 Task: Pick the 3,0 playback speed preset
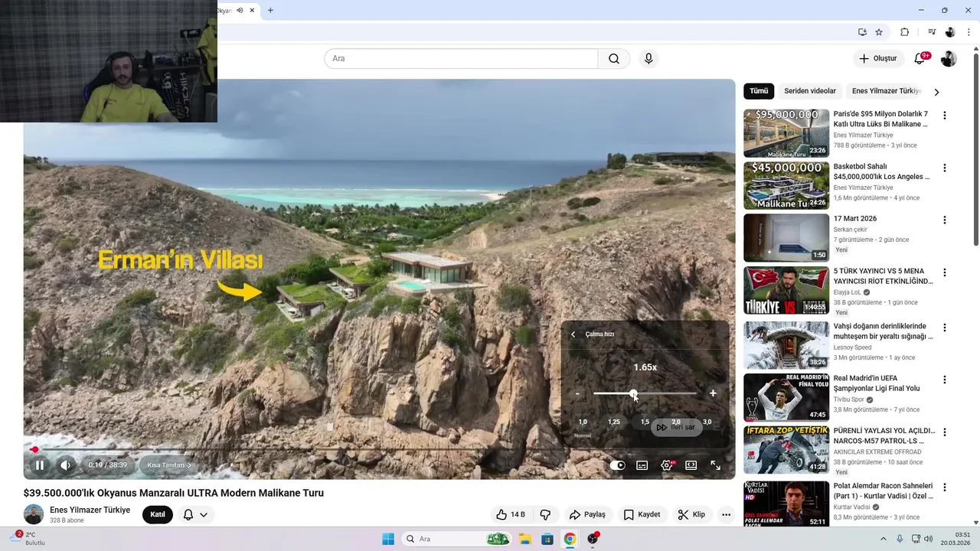[707, 422]
